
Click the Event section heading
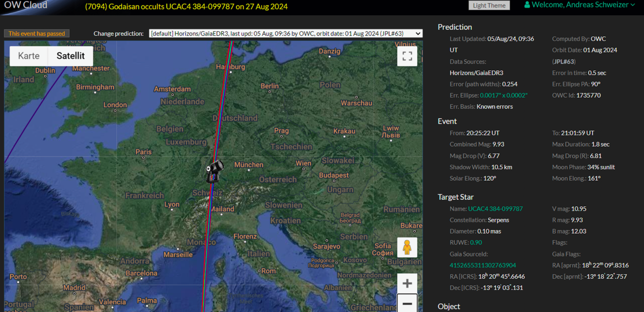point(447,121)
